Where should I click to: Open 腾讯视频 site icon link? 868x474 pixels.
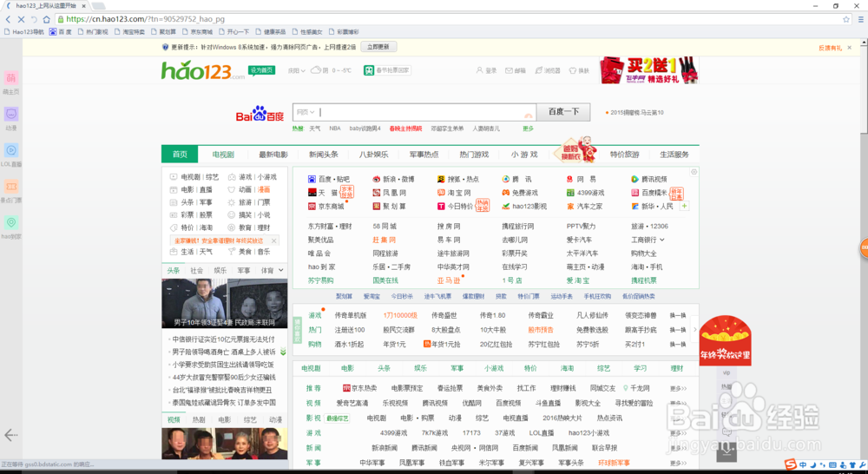tap(635, 179)
